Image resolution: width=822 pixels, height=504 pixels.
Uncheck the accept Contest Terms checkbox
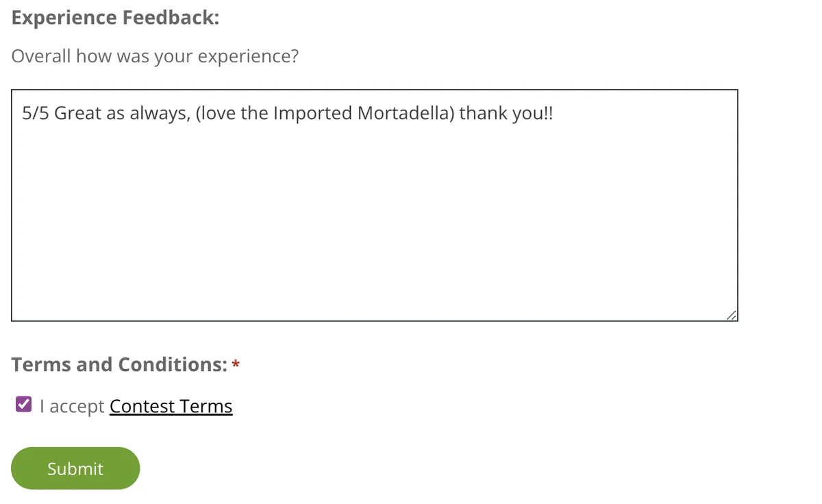click(x=23, y=405)
